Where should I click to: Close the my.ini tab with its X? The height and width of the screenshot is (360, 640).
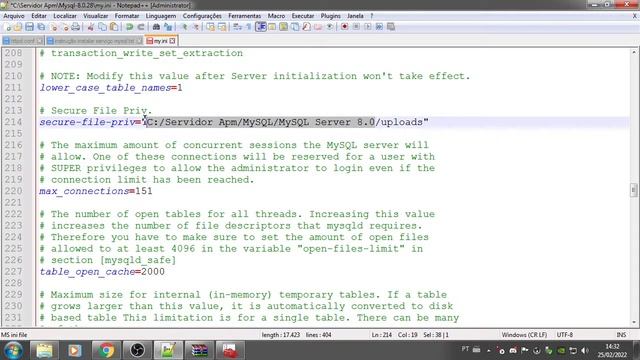pos(172,41)
